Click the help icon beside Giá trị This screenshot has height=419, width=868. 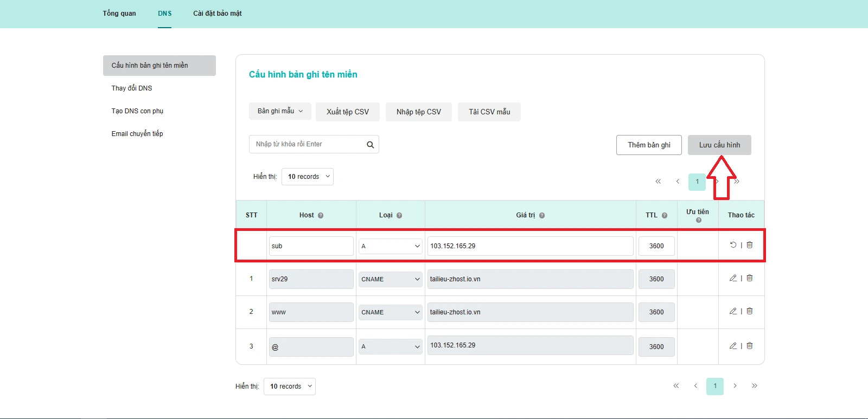click(542, 216)
